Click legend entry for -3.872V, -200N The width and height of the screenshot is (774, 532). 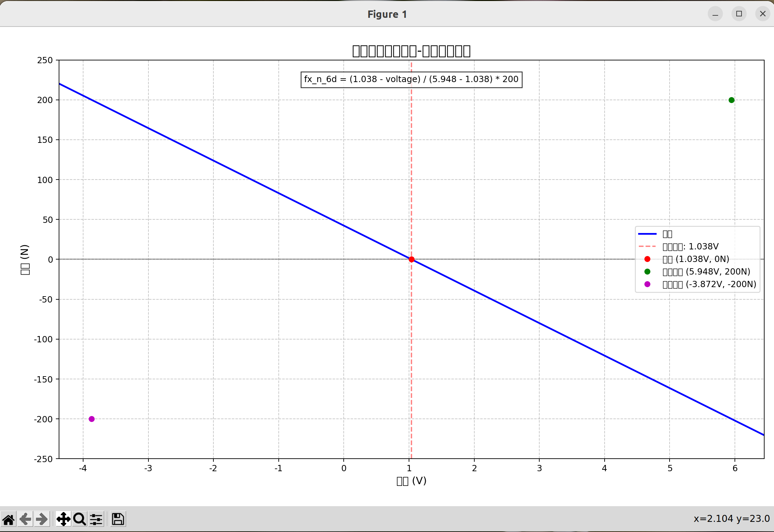click(x=709, y=284)
